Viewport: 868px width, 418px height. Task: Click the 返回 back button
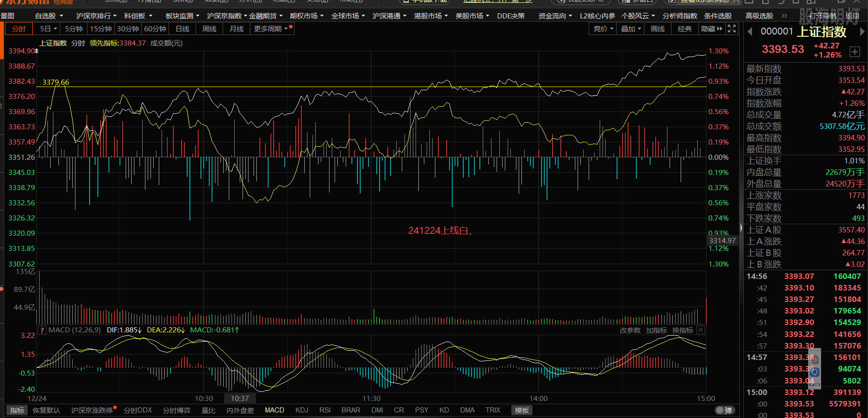[852, 16]
